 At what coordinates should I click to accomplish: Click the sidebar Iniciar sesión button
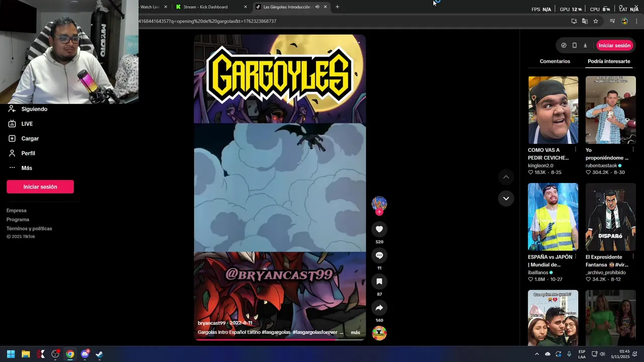click(x=40, y=187)
